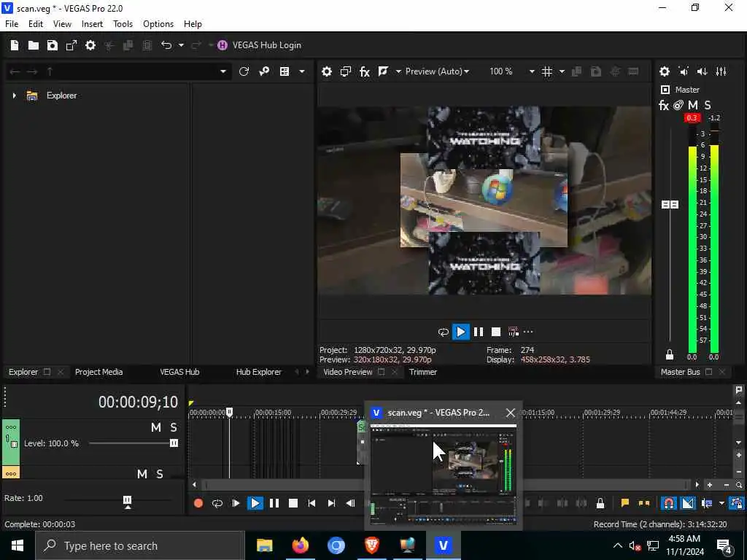Open a project via folder toolbar icon
Screen dimensions: 747x560
click(x=34, y=45)
